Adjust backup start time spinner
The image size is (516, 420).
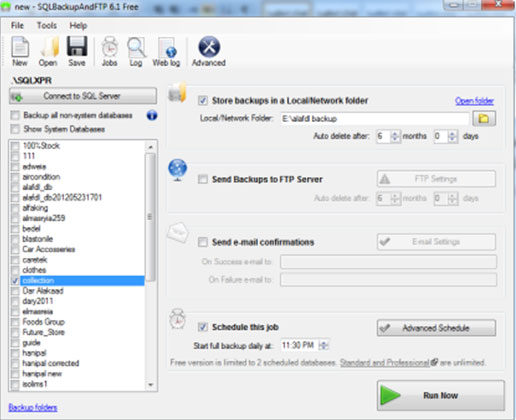tap(323, 345)
